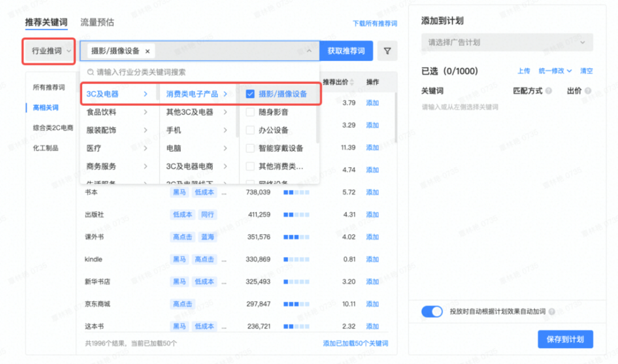The width and height of the screenshot is (618, 364).
Task: Collapse the industry selector with the up-arrow
Action: pyautogui.click(x=309, y=51)
